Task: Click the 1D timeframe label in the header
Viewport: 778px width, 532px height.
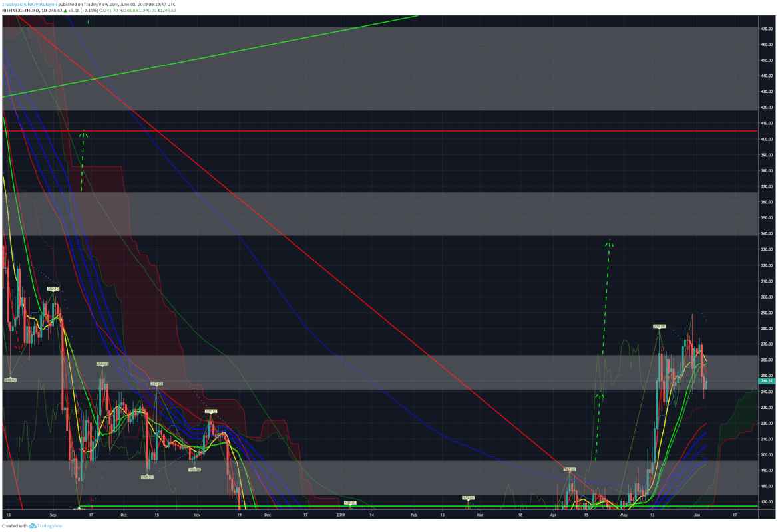Action: 45,11
